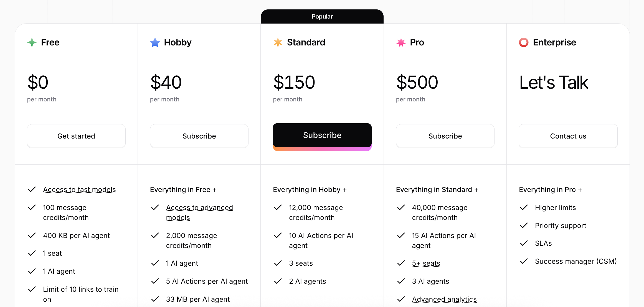Subscribe to the Standard plan

(322, 135)
